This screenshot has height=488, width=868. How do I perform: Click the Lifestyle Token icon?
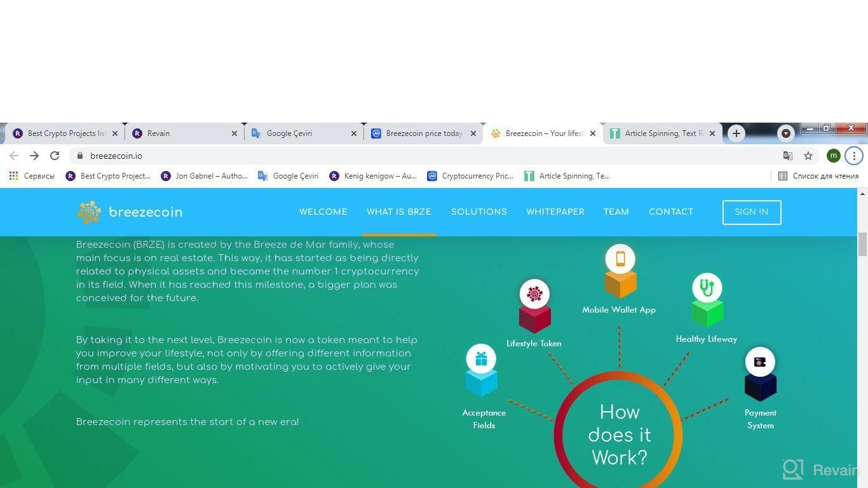coord(534,294)
